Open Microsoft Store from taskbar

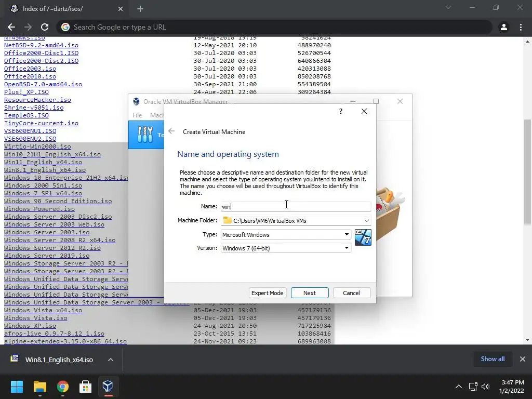[x=85, y=386]
